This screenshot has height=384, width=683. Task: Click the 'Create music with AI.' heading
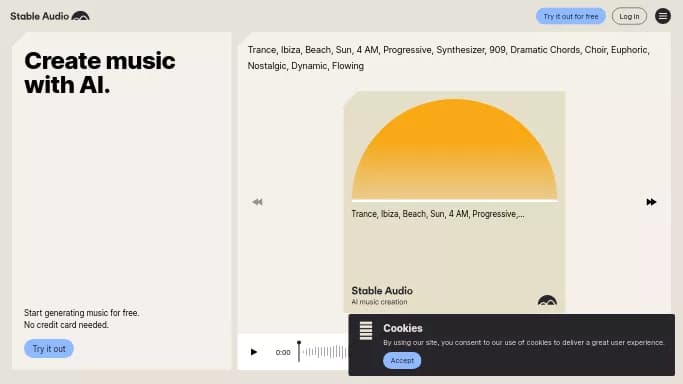(x=100, y=73)
